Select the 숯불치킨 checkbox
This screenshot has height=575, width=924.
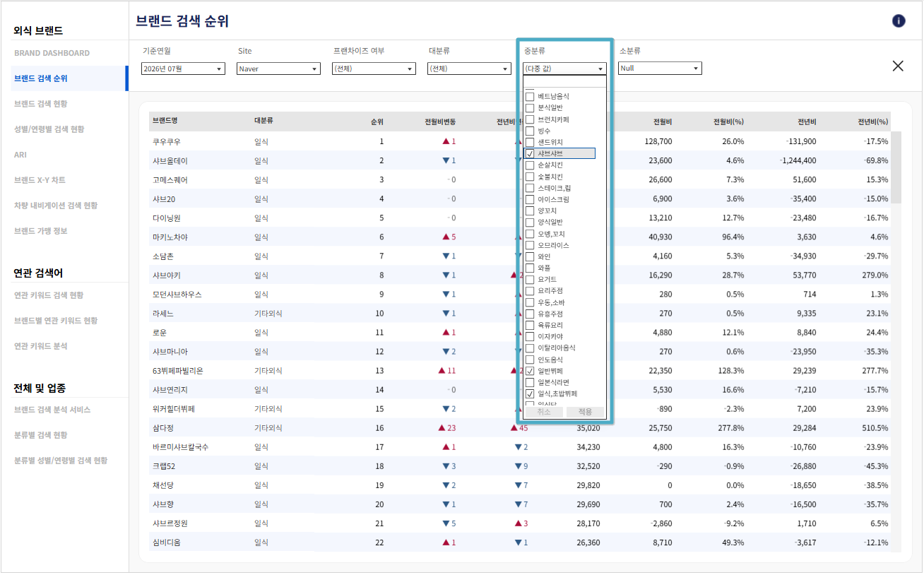[530, 177]
